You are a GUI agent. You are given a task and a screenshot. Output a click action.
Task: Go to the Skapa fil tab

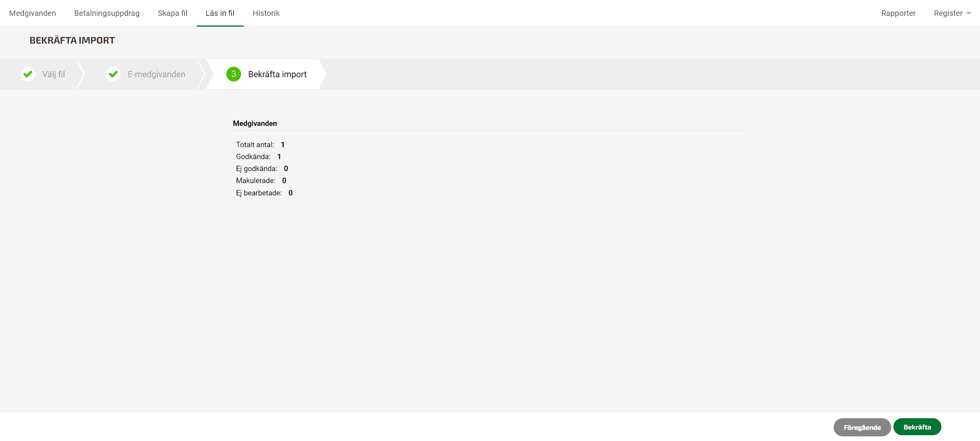(x=172, y=14)
